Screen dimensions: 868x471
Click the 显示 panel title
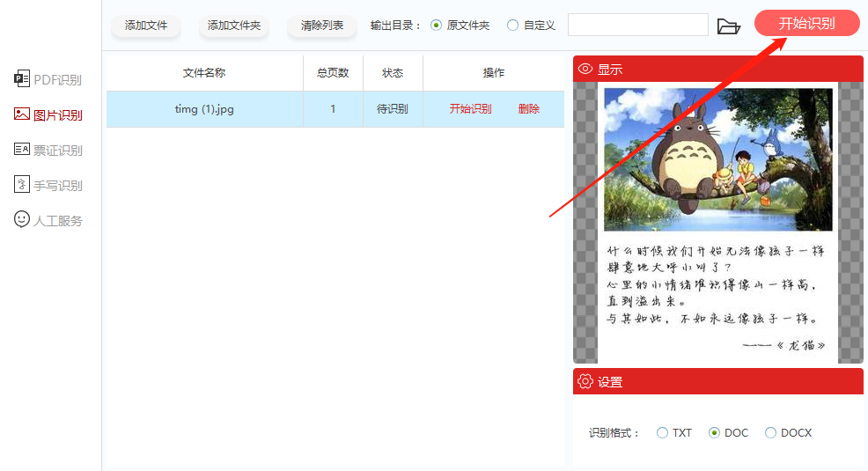coord(610,70)
